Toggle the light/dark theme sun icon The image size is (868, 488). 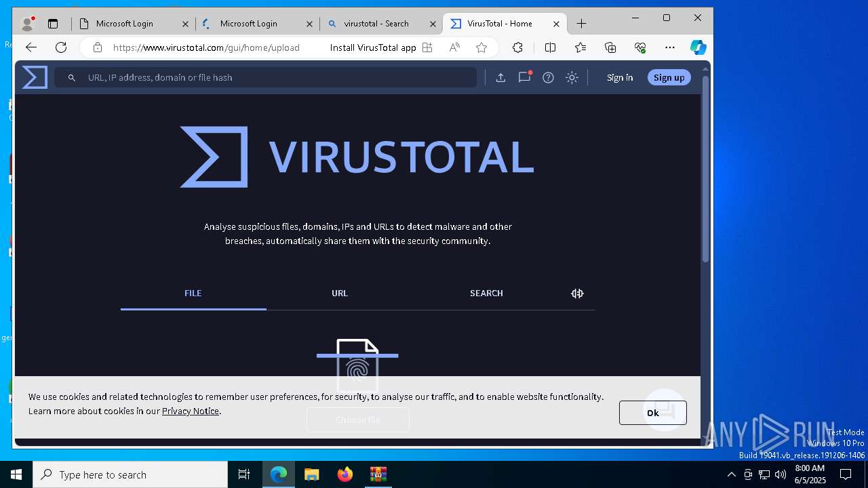(x=572, y=77)
